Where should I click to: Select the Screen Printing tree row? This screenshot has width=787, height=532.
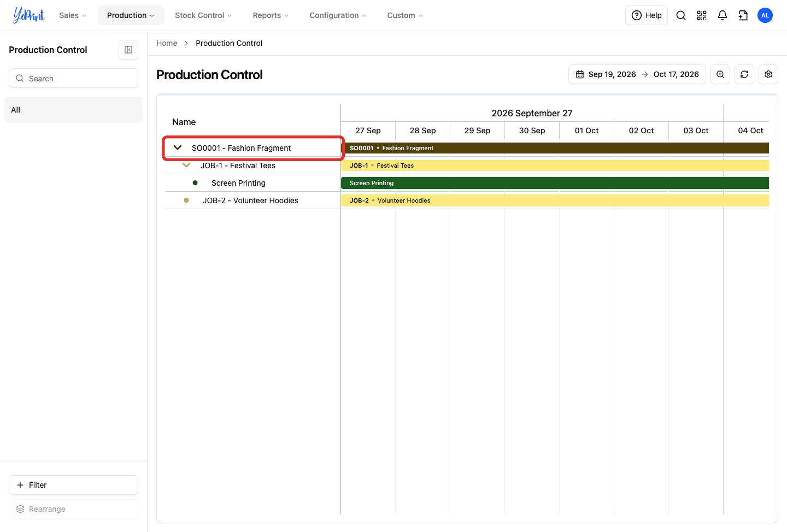coord(253,183)
